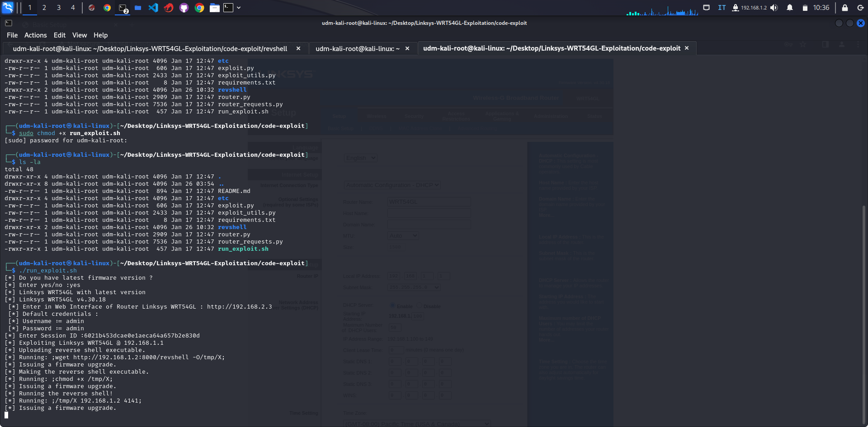Click 'Uploading reverse shell executable.' line
This screenshot has width=868, height=427.
click(75, 350)
